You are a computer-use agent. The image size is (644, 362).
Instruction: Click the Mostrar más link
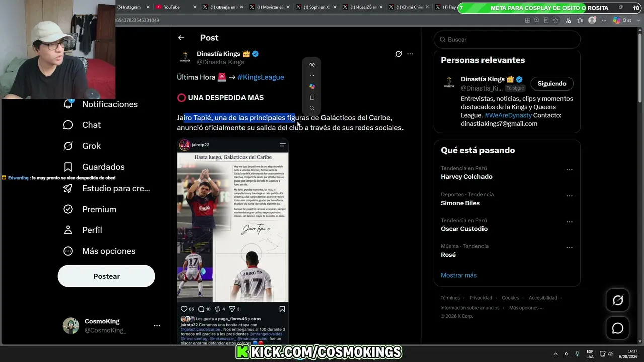coord(459,275)
